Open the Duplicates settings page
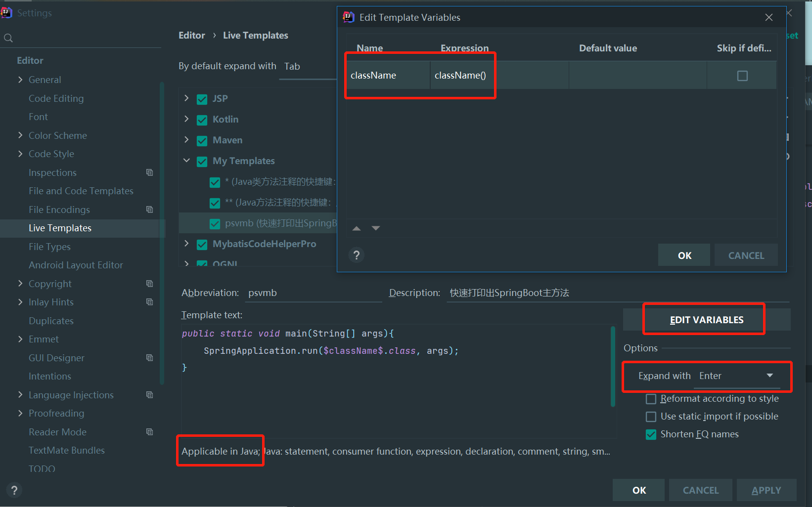 pyautogui.click(x=51, y=321)
